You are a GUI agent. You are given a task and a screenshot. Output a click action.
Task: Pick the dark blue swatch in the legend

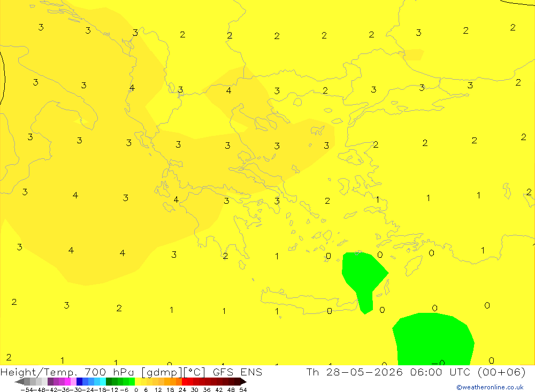[x=79, y=382]
